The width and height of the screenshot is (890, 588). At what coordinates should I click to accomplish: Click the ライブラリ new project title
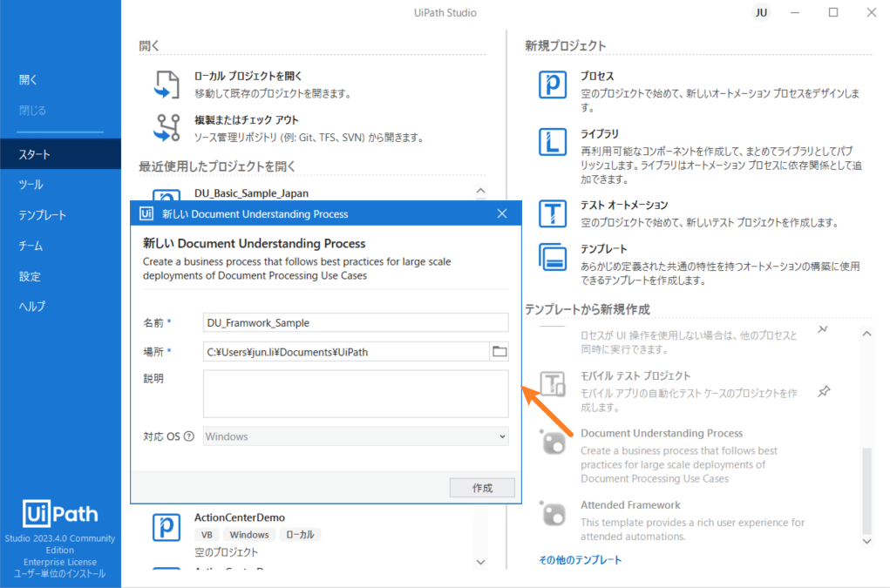pos(600,134)
